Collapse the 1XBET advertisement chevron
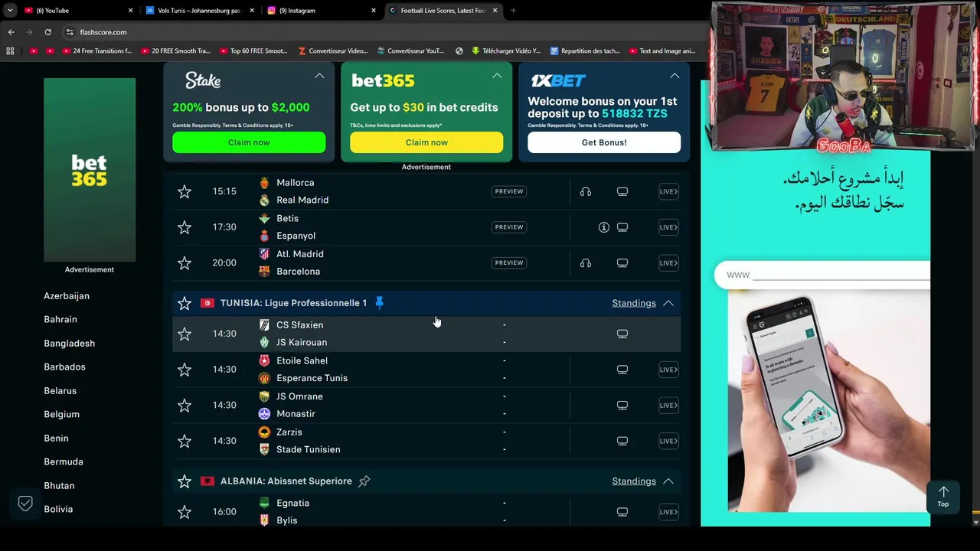This screenshot has width=980, height=551. coord(675,76)
